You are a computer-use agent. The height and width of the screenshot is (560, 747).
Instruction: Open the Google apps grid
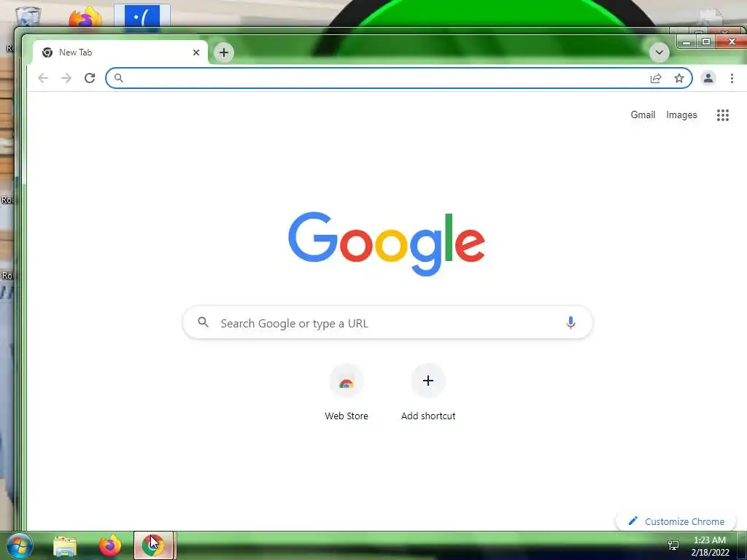[x=723, y=114]
